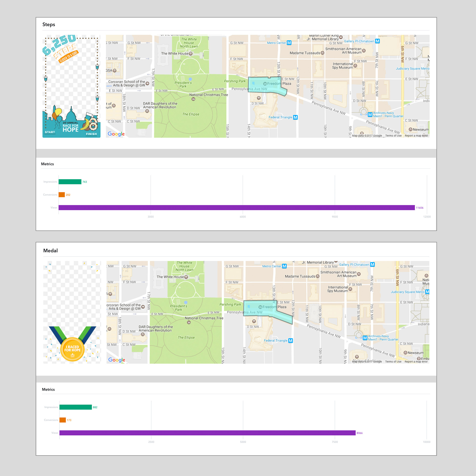Click the Steps Impressions bar showing 743
476x476 pixels.
coord(70,182)
